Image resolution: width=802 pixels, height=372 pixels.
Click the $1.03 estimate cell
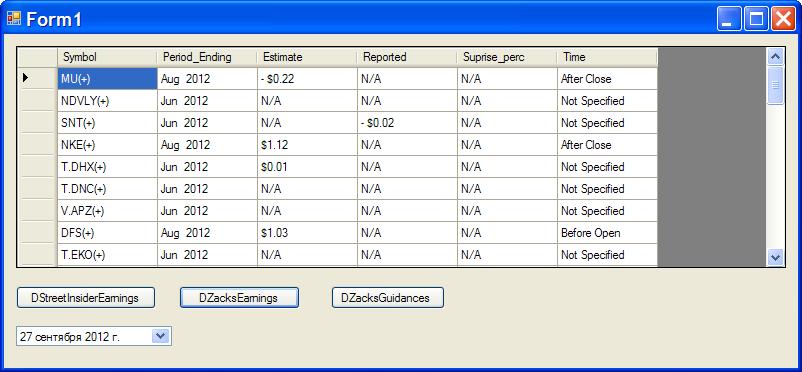coord(307,233)
